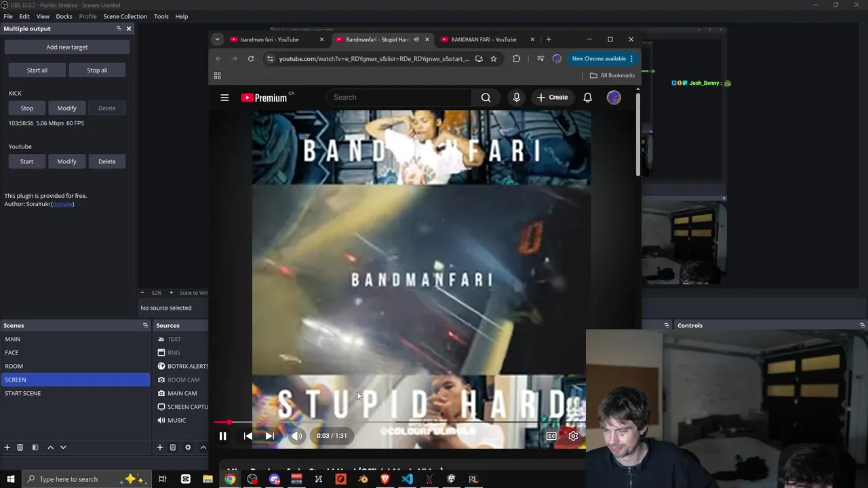Close the Multiple output dock
The image size is (868, 488).
[129, 28]
